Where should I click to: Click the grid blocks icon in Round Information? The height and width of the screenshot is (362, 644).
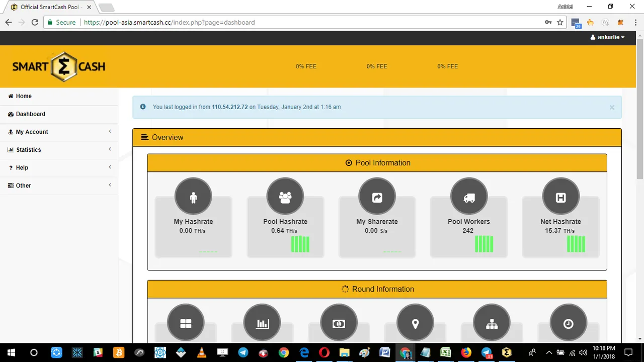[x=186, y=323]
